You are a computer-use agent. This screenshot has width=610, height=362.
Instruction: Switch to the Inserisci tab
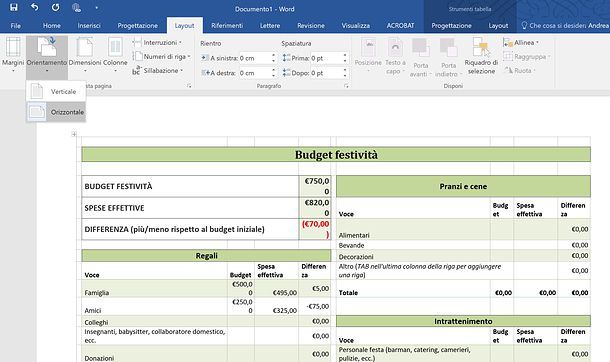point(89,26)
